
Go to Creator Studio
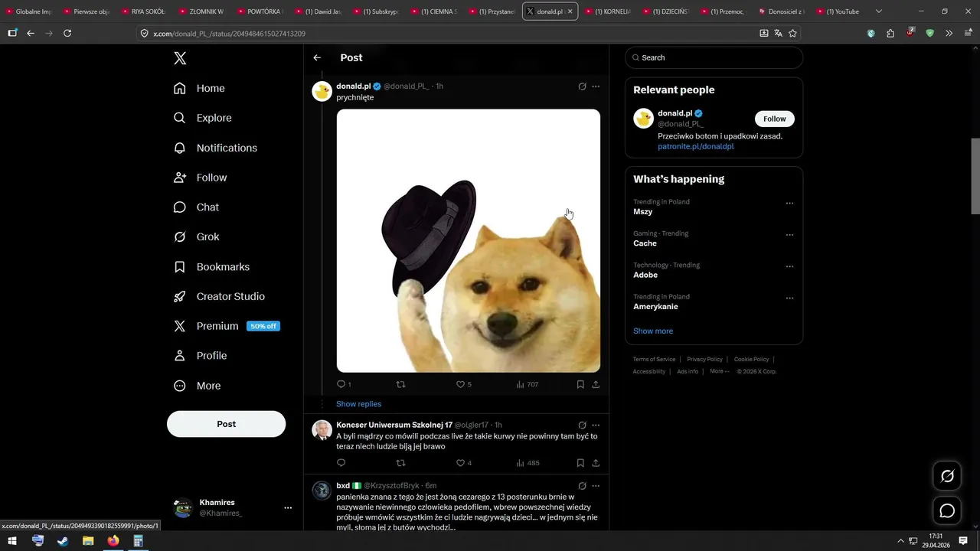219,296
